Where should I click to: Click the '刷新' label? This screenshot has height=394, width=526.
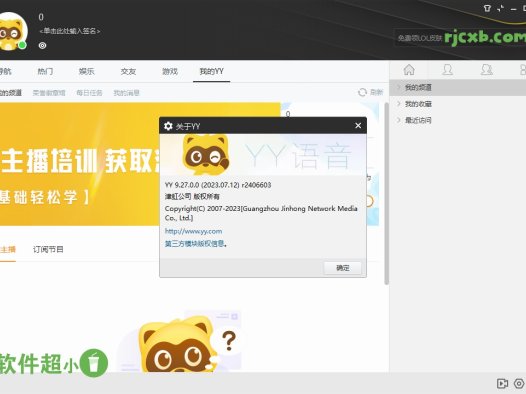point(376,92)
